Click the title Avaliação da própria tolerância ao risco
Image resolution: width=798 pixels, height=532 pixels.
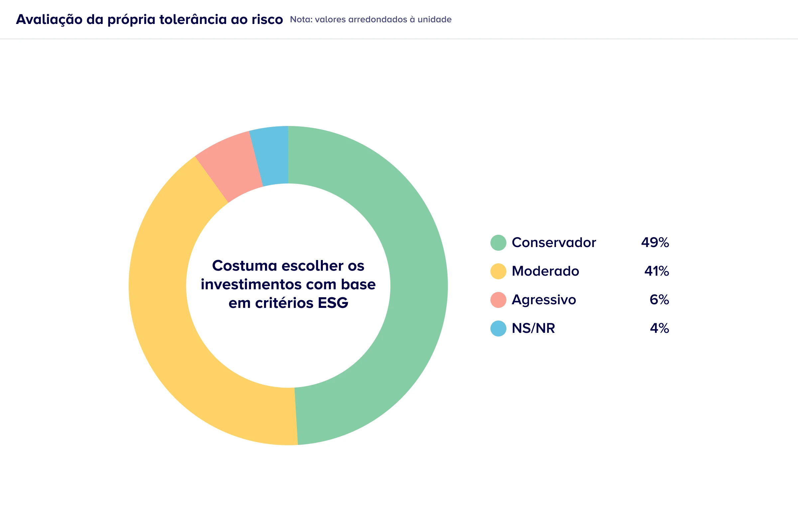coord(149,19)
